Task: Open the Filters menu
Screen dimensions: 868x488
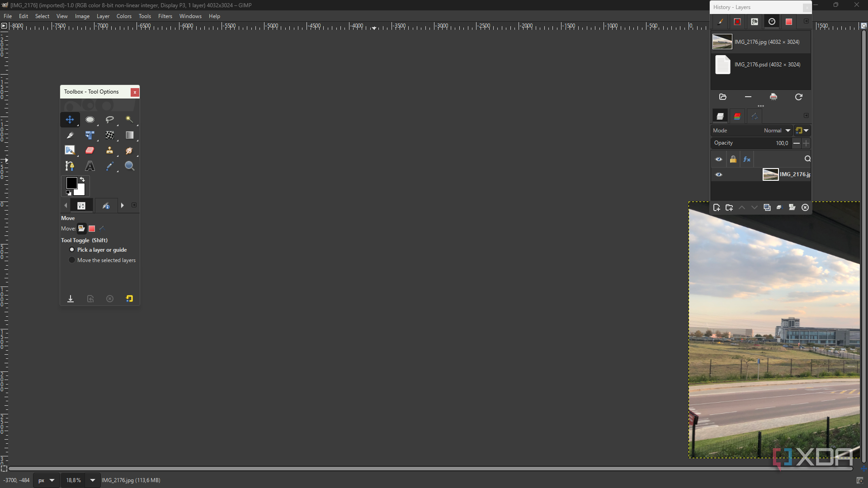Action: click(165, 16)
